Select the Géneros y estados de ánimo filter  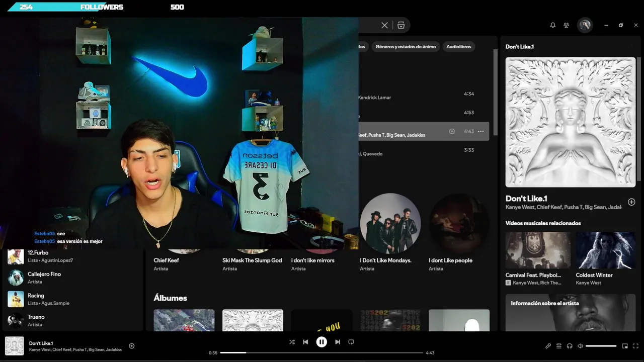coord(406,47)
